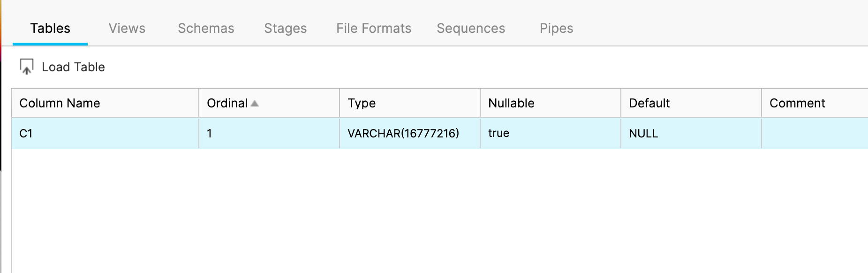Click the sort arrow on Ordinal column

point(255,103)
